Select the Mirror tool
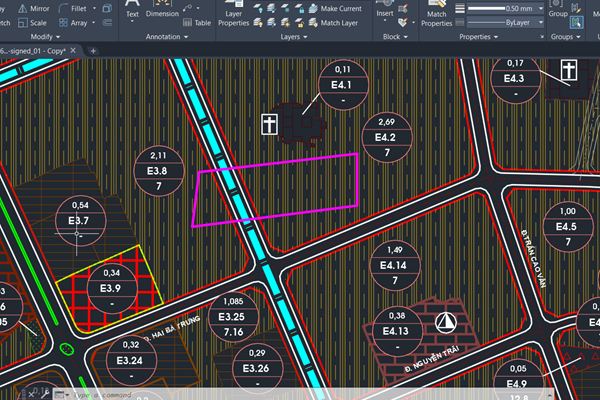The width and height of the screenshot is (600, 400). coord(34,8)
